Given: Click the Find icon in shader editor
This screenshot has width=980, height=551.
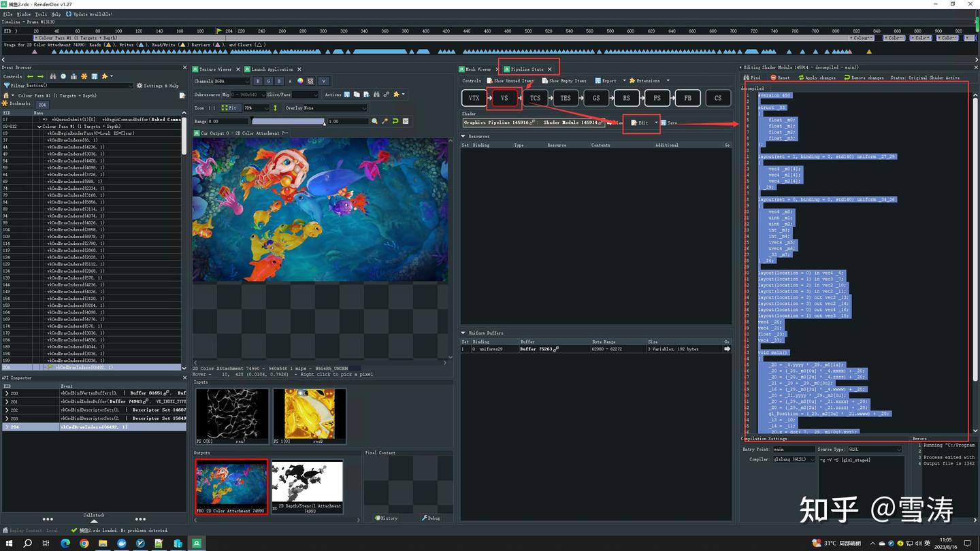Looking at the screenshot, I should point(746,78).
